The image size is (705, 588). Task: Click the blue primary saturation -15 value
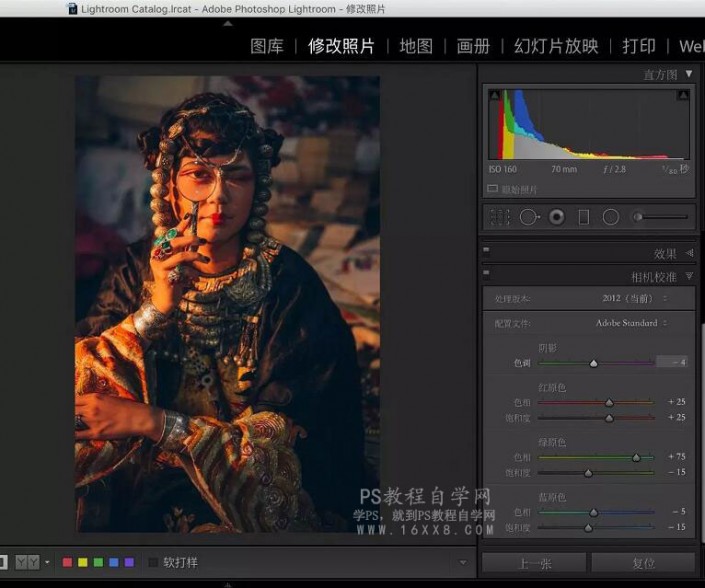(677, 527)
